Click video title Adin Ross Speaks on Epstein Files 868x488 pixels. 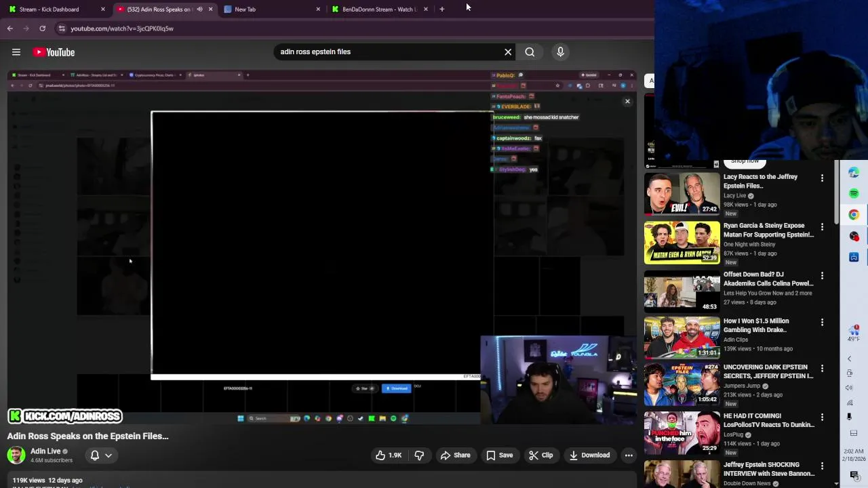[88, 436]
